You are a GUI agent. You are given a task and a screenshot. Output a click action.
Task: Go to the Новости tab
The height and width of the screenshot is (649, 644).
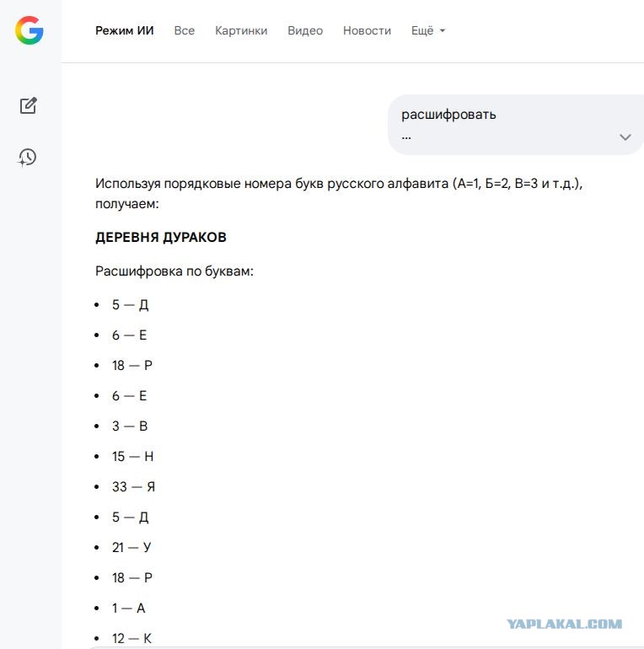pos(368,30)
